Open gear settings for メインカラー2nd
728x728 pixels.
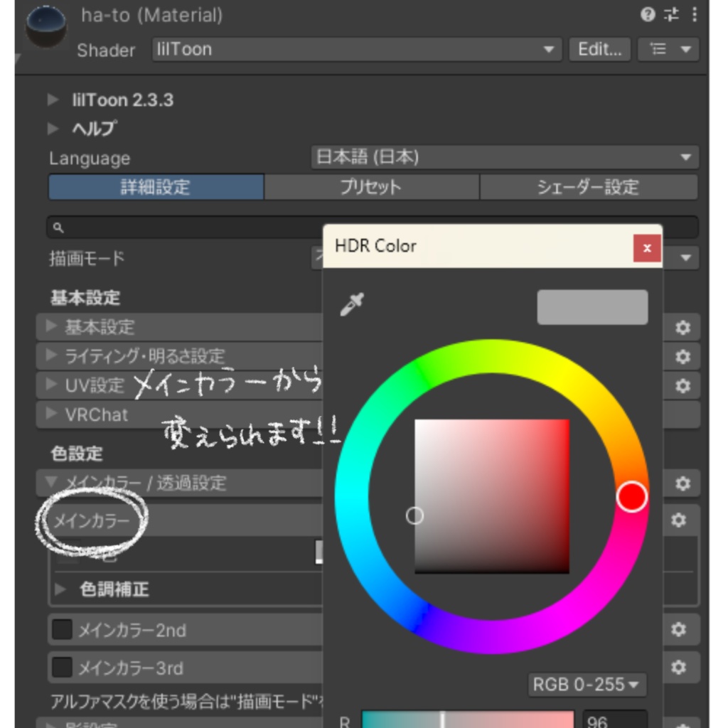click(678, 630)
